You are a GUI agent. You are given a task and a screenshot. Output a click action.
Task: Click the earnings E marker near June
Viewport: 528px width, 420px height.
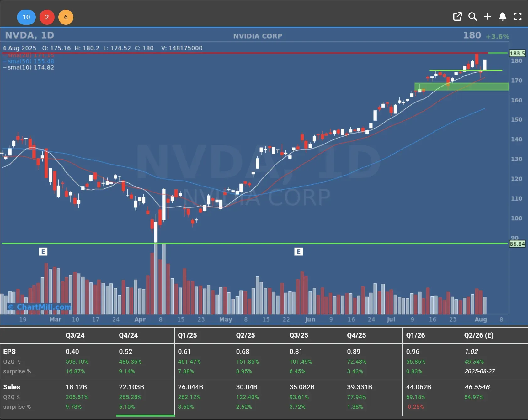coord(298,251)
